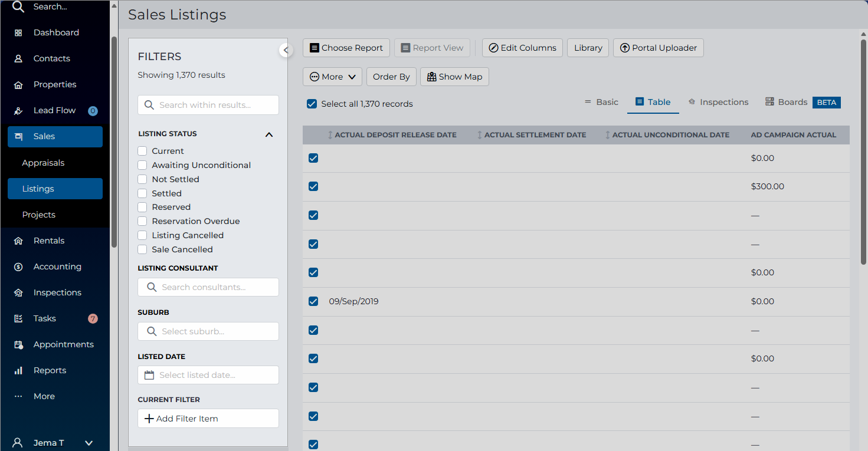Viewport: 868px width, 451px height.
Task: Click the search magnifier icon in sidebar
Action: click(x=18, y=6)
